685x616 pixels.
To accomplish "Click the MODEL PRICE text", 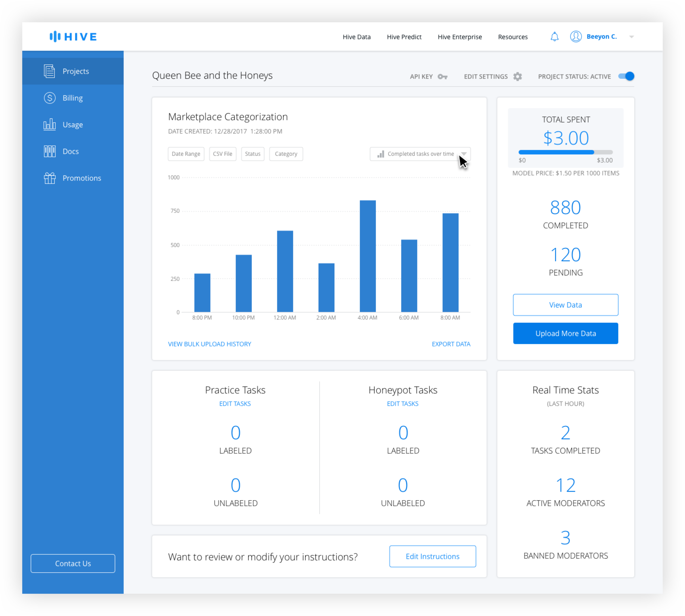I will click(x=566, y=173).
